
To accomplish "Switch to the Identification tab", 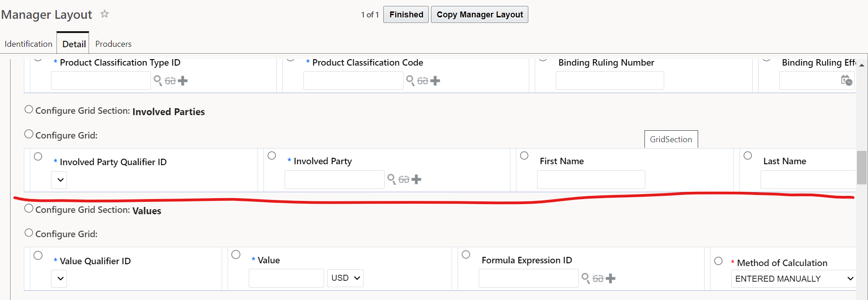I will pos(28,44).
